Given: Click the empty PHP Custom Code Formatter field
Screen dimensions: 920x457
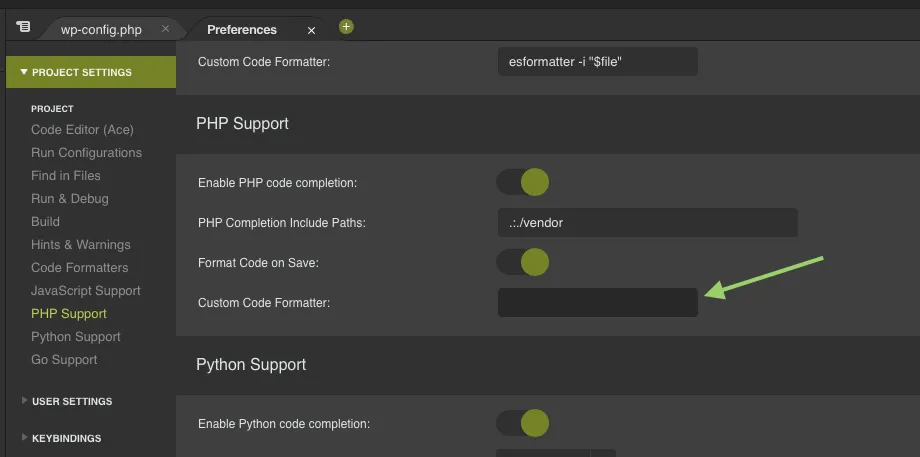Looking at the screenshot, I should click(597, 302).
